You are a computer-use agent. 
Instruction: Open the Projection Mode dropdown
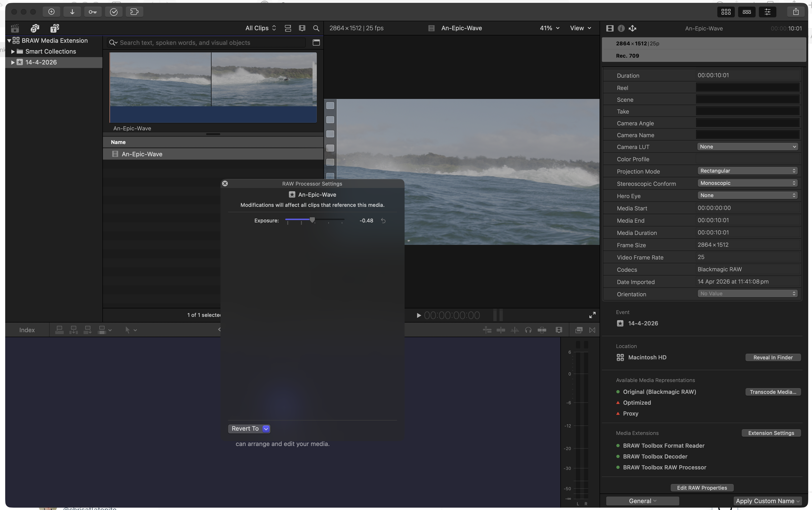pos(747,171)
